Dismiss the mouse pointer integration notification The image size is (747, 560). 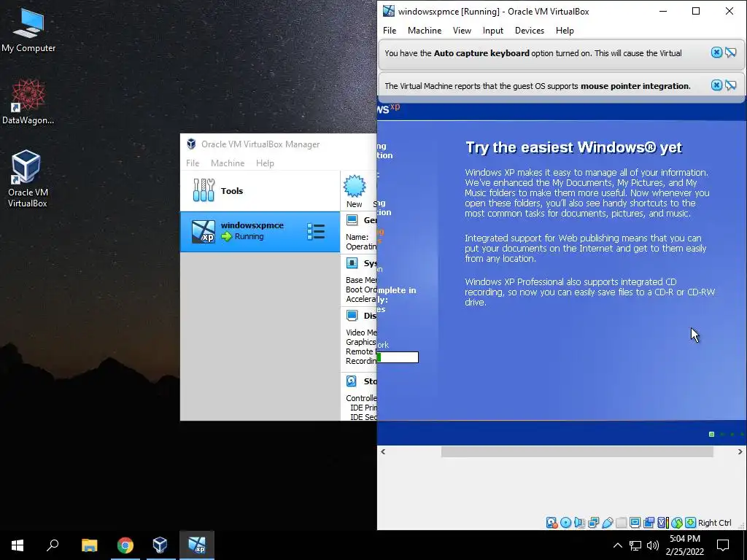(716, 85)
